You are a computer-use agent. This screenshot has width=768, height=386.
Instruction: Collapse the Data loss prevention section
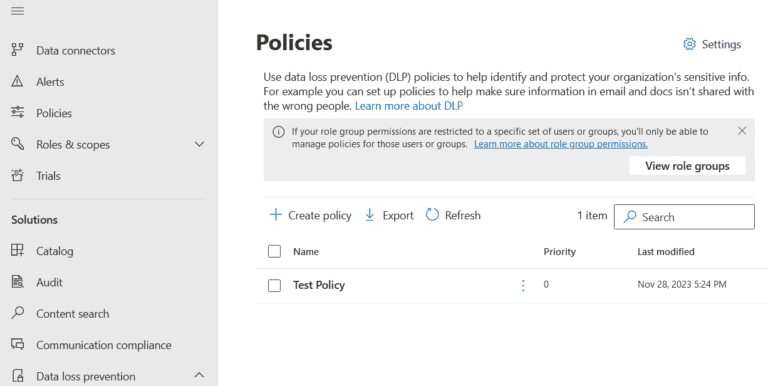[199, 375]
